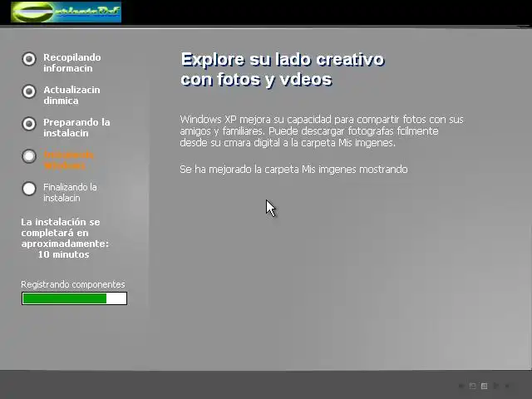Click 'La instalación se completará en' text
532x399 pixels.
click(61, 227)
